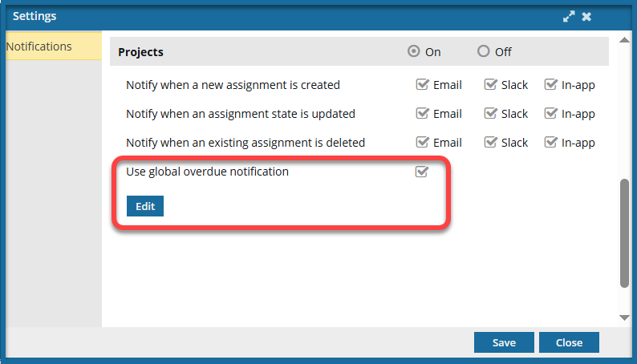The image size is (637, 364).
Task: Toggle Email for assignment state updated
Action: tap(422, 114)
